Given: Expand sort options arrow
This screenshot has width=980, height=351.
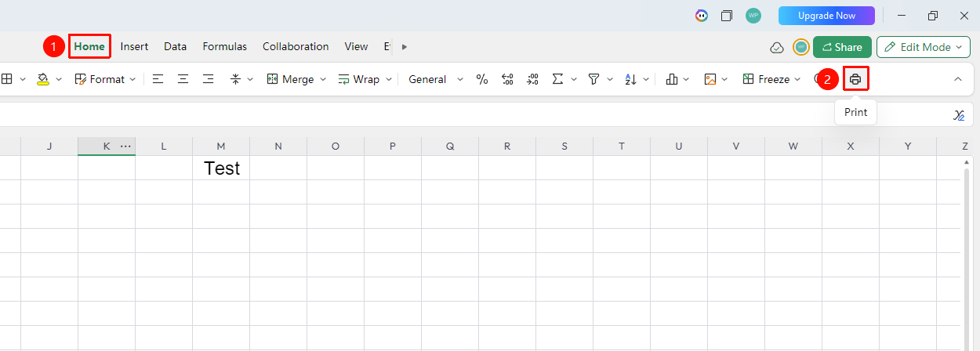Looking at the screenshot, I should pyautogui.click(x=645, y=79).
